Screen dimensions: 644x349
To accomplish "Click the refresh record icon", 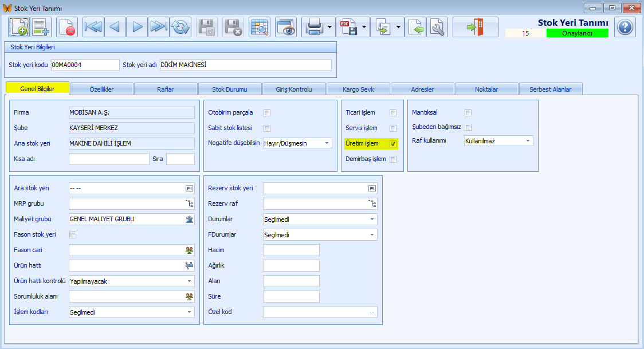I will click(x=180, y=27).
